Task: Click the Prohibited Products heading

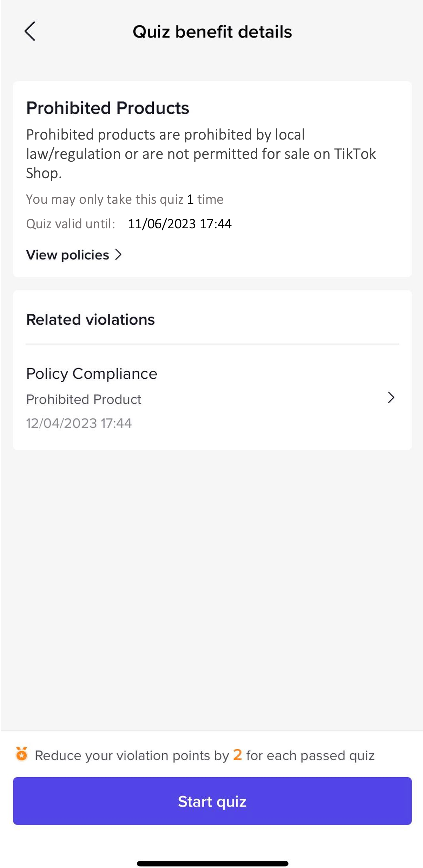Action: (x=107, y=108)
